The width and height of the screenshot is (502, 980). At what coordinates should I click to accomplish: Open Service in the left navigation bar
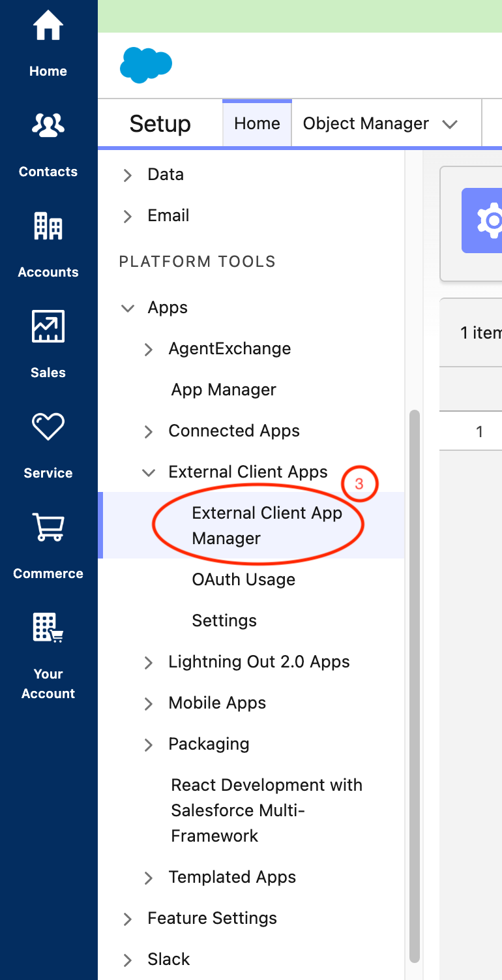48,447
